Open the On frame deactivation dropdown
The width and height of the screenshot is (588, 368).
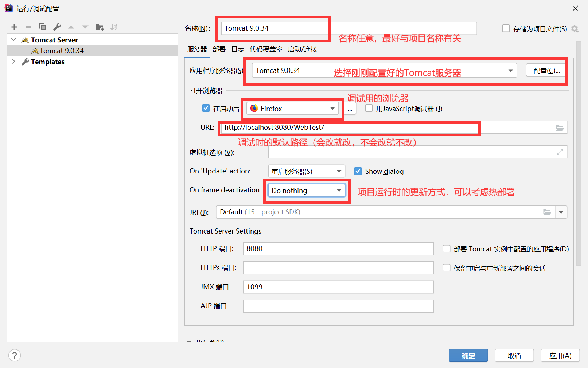tap(338, 190)
